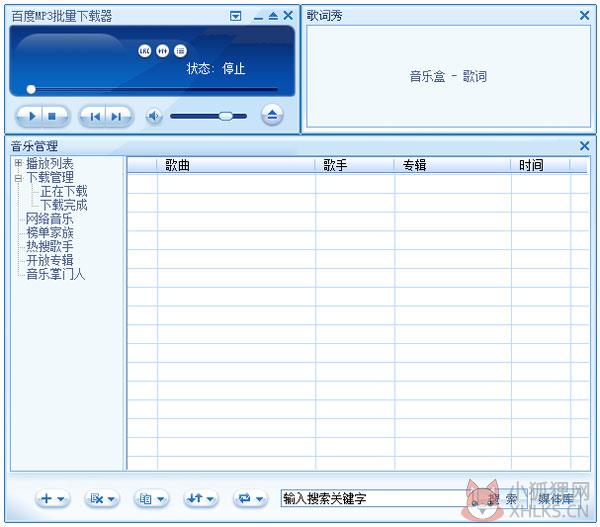Open a file with the eject button
Screen dimensions: 600x527
(x=272, y=114)
